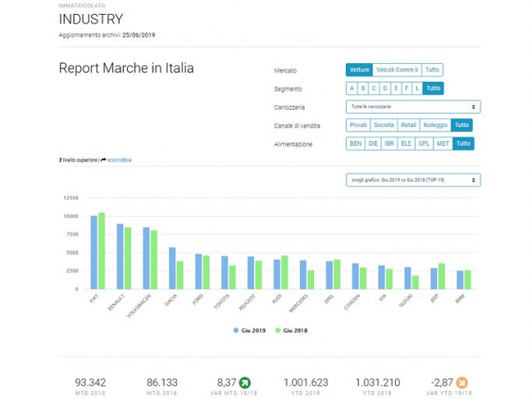The height and width of the screenshot is (399, 532).
Task: Click the RENAULT Giu 2019 blue bar
Action: (x=120, y=256)
